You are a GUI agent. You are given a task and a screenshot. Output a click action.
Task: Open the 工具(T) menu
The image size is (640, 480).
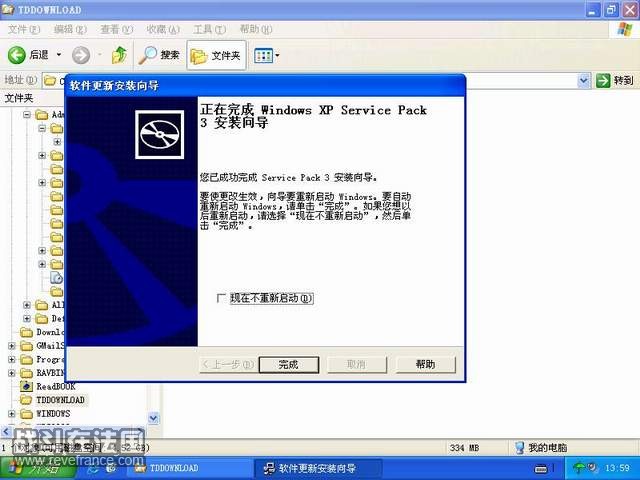[x=210, y=29]
